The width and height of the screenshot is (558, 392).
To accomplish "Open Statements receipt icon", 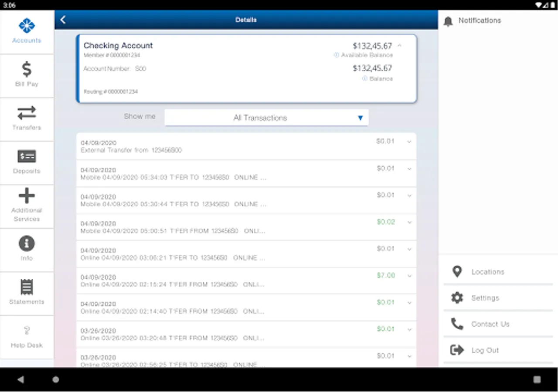I will point(27,287).
